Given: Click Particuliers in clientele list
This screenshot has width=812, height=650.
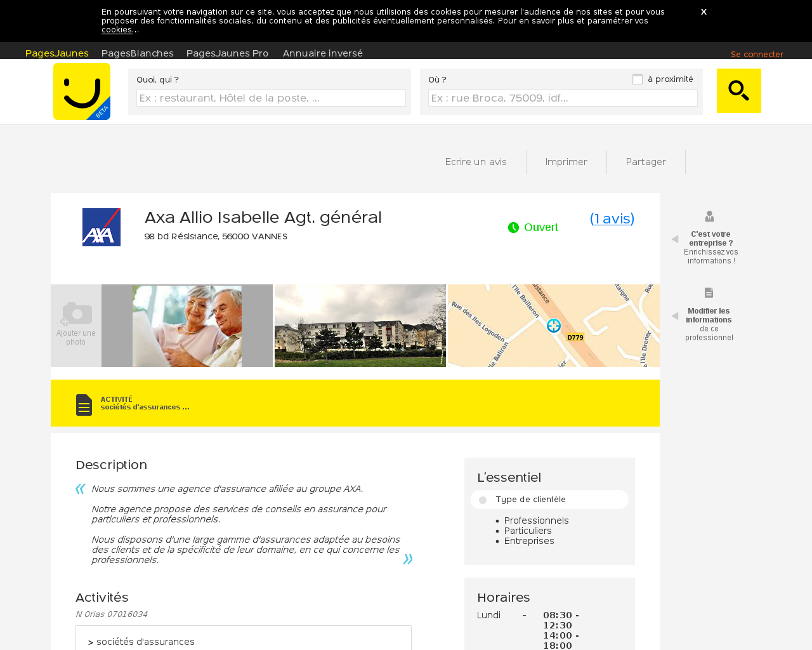Looking at the screenshot, I should tap(528, 531).
